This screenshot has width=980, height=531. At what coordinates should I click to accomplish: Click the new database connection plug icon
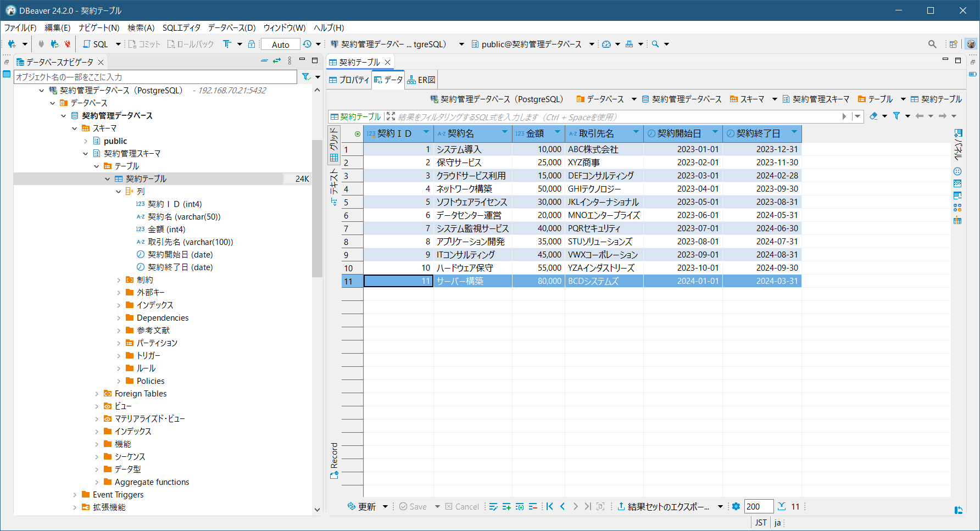coord(12,44)
